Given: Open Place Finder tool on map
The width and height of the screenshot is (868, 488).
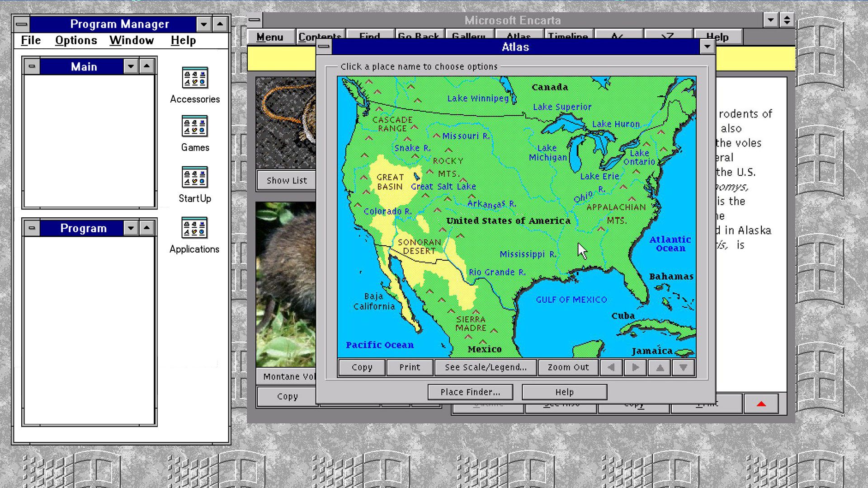Looking at the screenshot, I should 470,391.
